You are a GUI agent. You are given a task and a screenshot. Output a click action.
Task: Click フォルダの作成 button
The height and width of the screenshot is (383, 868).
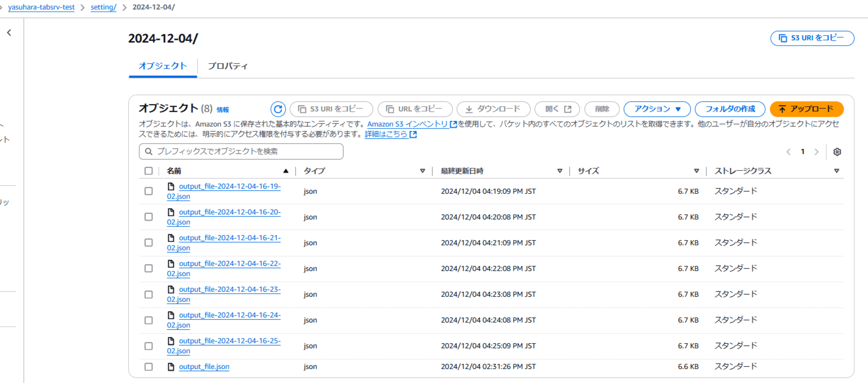coord(730,109)
